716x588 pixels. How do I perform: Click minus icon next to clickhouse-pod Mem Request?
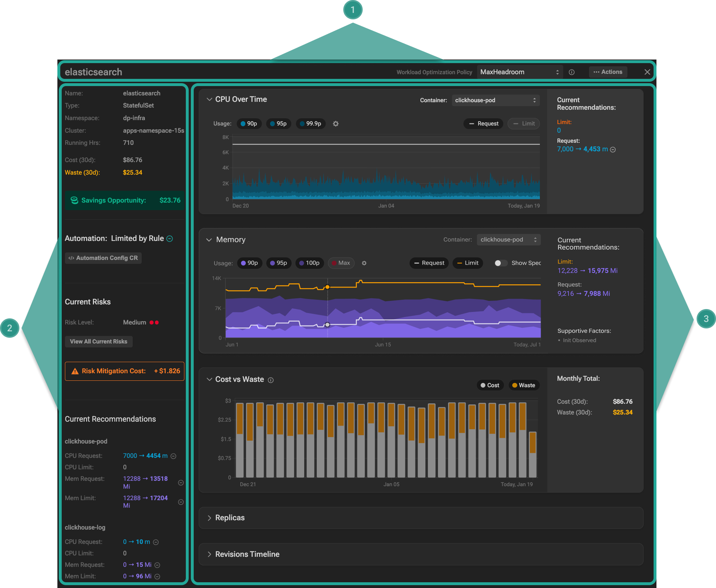(181, 483)
